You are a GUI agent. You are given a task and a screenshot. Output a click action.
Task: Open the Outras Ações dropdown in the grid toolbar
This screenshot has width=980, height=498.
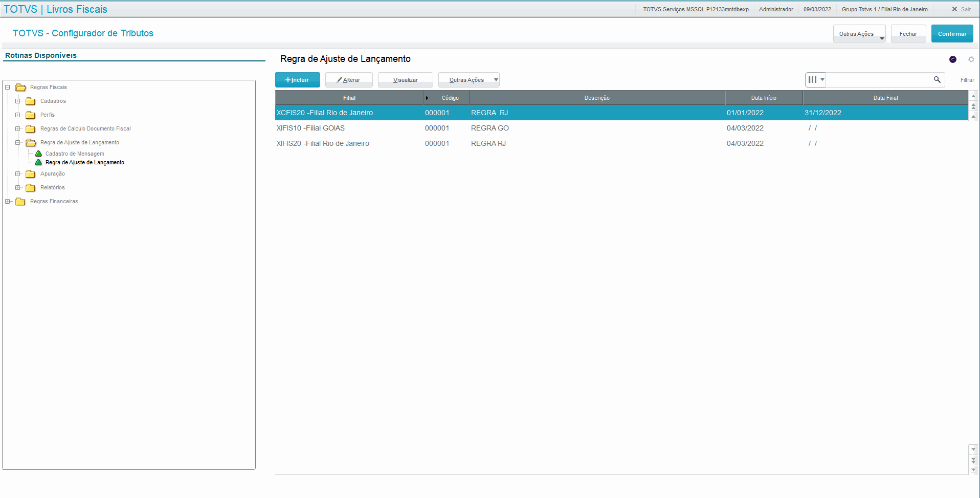point(469,80)
